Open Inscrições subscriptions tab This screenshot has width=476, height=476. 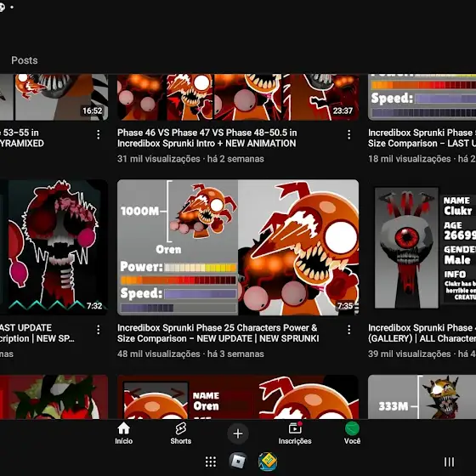(295, 433)
